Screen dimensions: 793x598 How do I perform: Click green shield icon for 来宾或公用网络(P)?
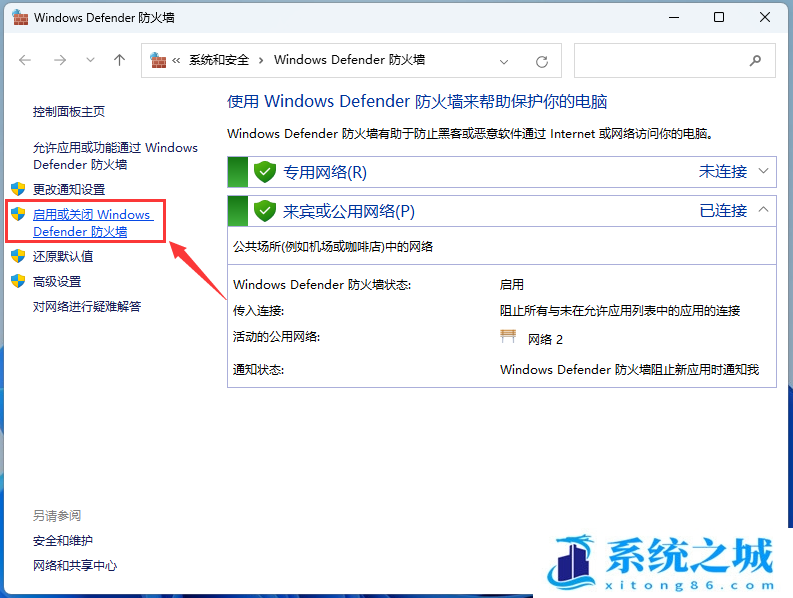pyautogui.click(x=265, y=211)
